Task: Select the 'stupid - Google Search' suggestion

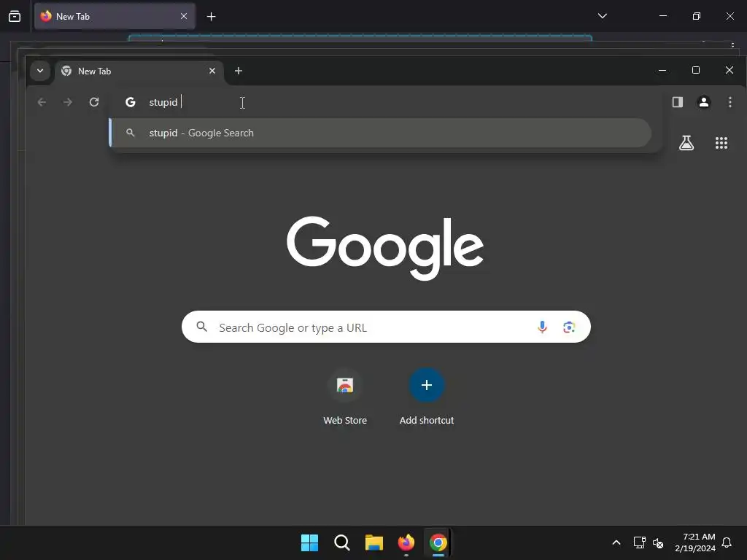Action: pyautogui.click(x=380, y=133)
